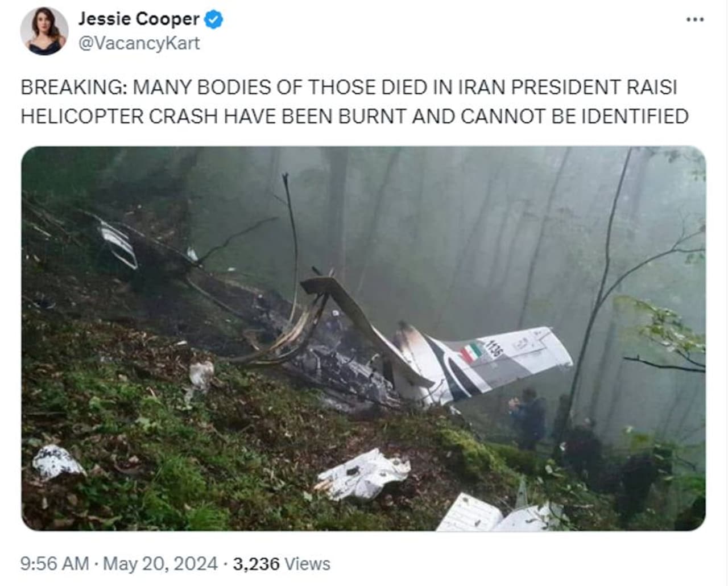The height and width of the screenshot is (586, 728).
Task: Click the word Views beside the count
Action: point(307,564)
